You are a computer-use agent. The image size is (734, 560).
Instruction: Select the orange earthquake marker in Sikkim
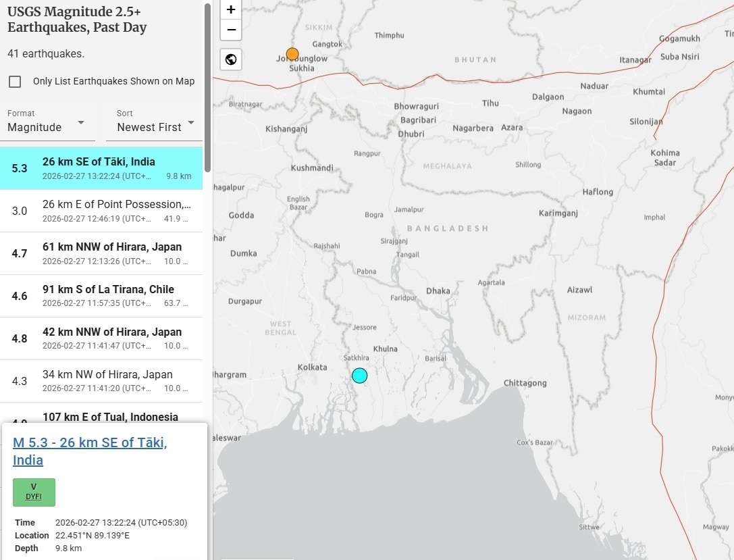click(292, 54)
